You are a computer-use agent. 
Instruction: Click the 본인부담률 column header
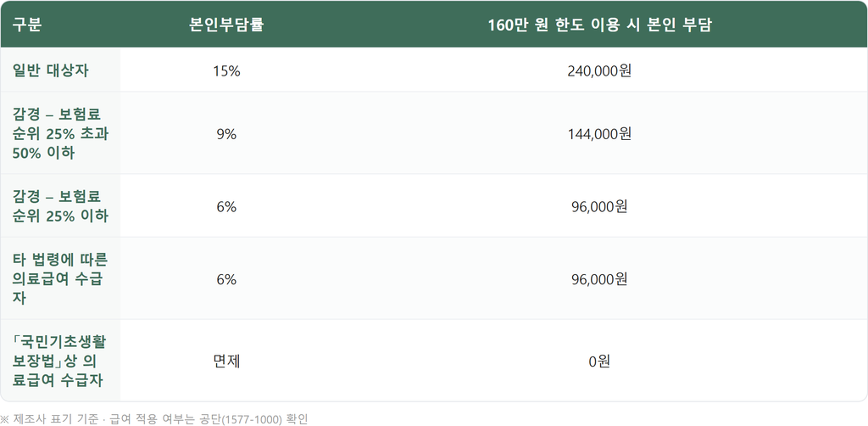[226, 25]
